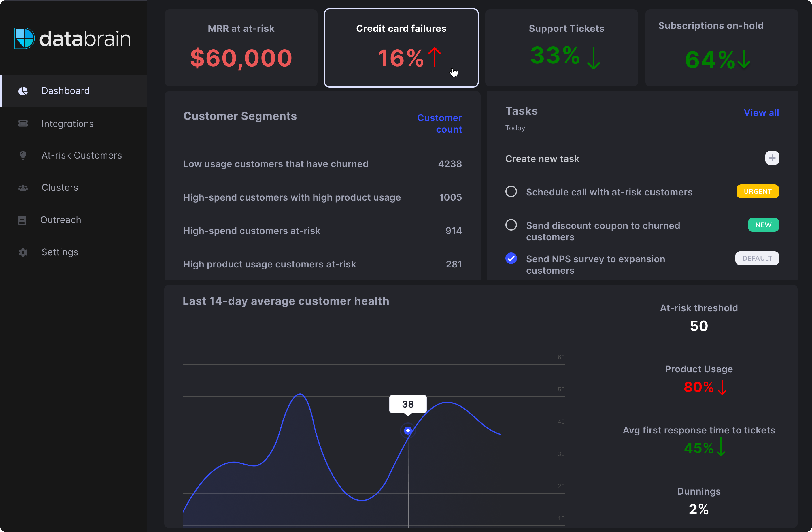This screenshot has width=812, height=532.
Task: Click the Dashboard pie chart icon
Action: (x=23, y=91)
